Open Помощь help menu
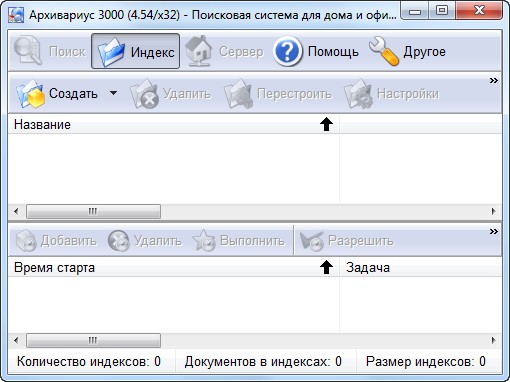Screen dimensions: 510x382 (x=316, y=51)
